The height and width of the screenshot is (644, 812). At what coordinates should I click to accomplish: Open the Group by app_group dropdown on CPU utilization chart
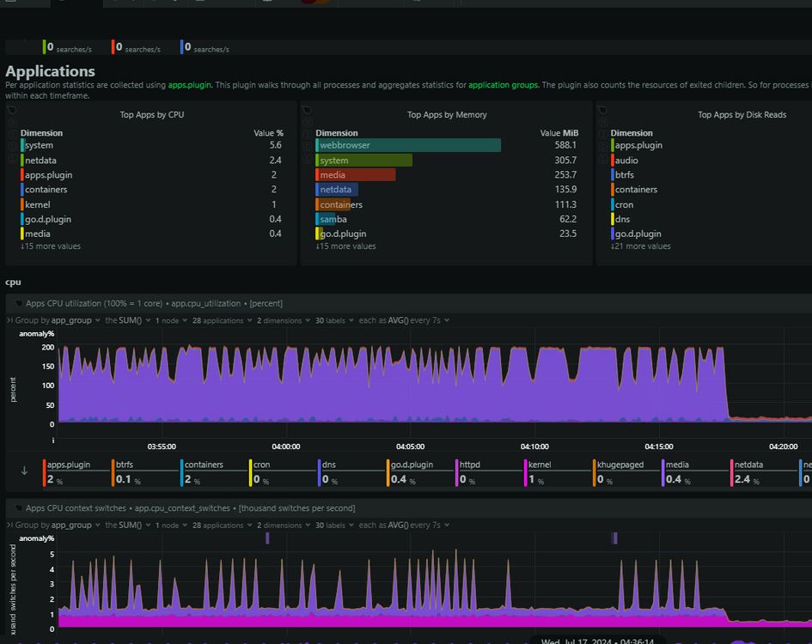click(58, 320)
